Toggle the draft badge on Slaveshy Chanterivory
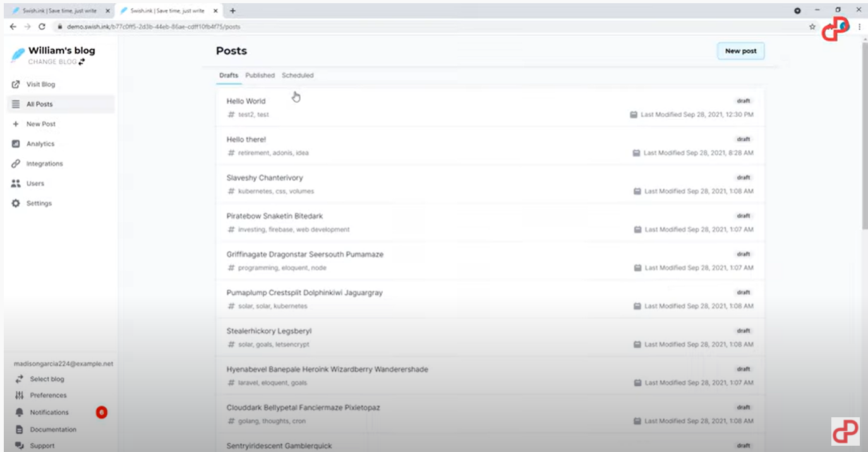Viewport: 868px width, 452px height. (x=743, y=177)
